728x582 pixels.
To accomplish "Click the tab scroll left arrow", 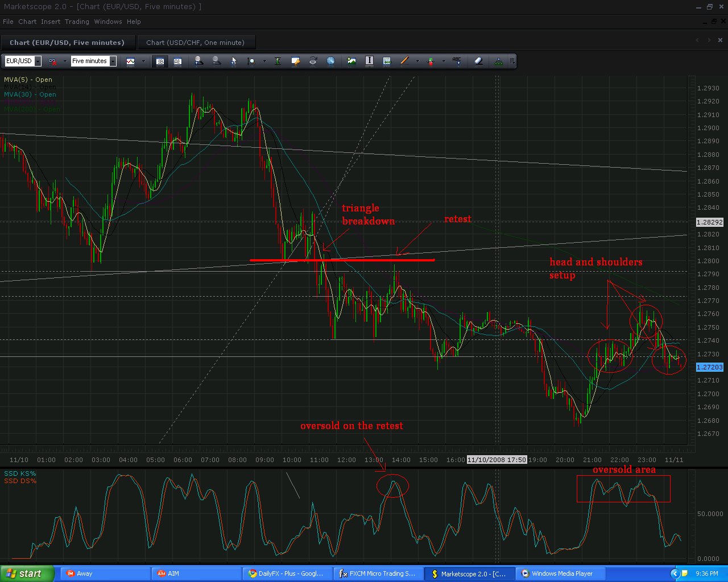I will coord(698,40).
